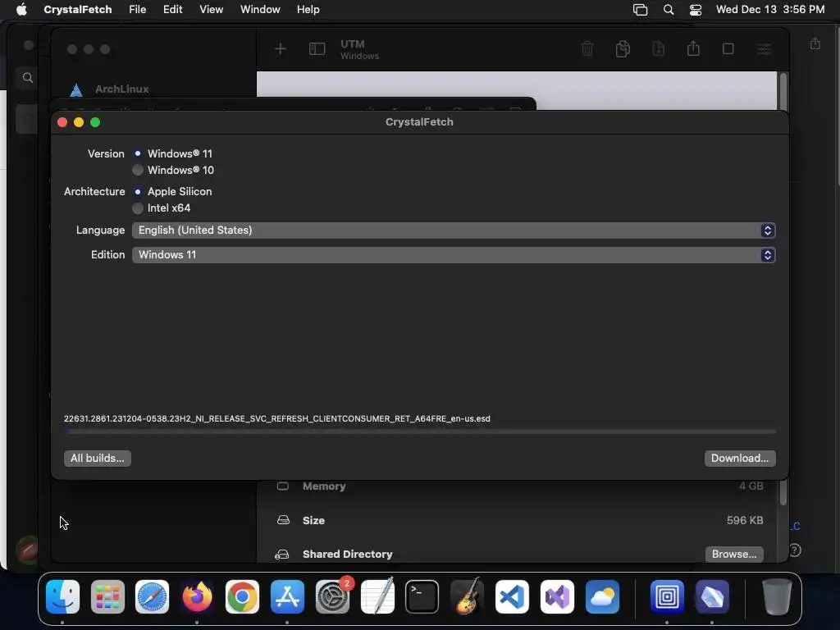The image size is (840, 630).
Task: Click the stop square icon in UTM toolbar
Action: click(x=728, y=48)
